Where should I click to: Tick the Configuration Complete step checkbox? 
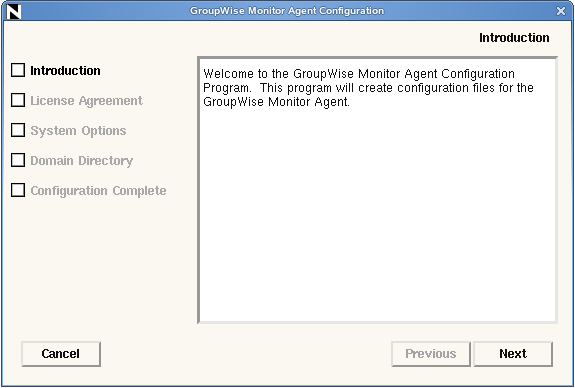coord(18,190)
